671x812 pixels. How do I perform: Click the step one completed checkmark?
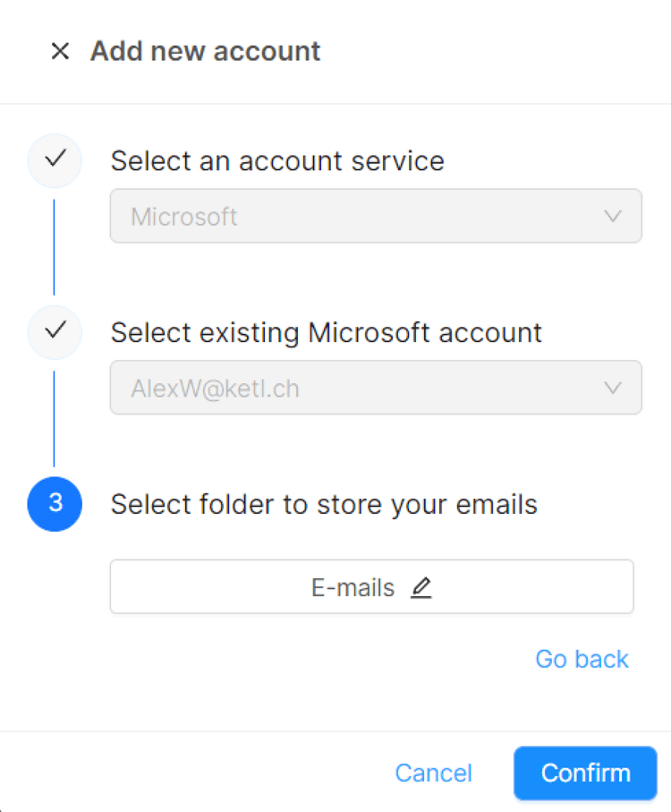pyautogui.click(x=55, y=159)
